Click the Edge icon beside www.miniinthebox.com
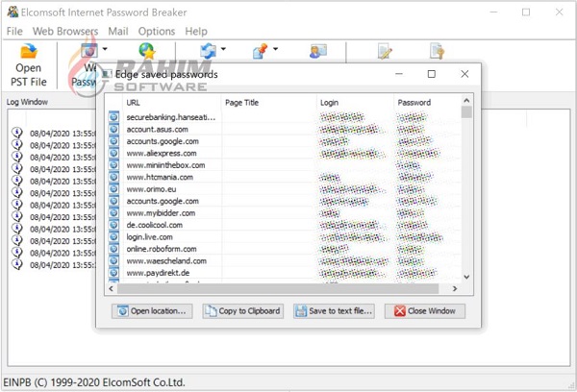This screenshot has height=392, width=577. [114, 164]
